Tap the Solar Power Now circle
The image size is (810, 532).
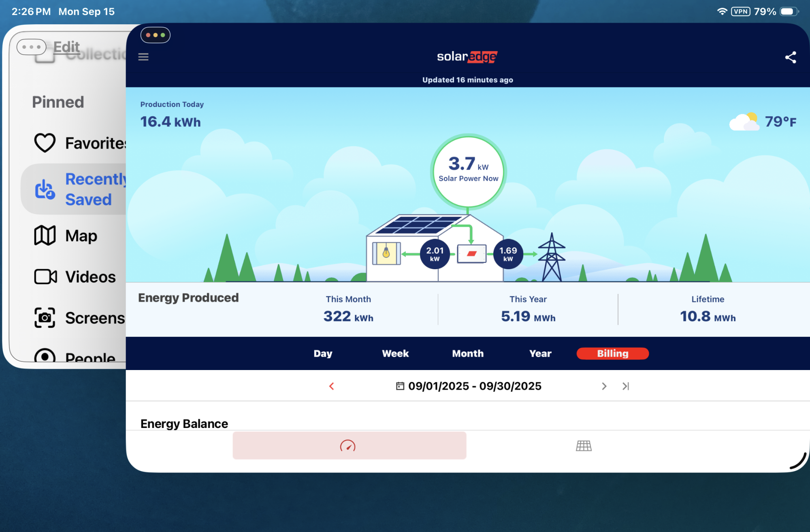[468, 171]
